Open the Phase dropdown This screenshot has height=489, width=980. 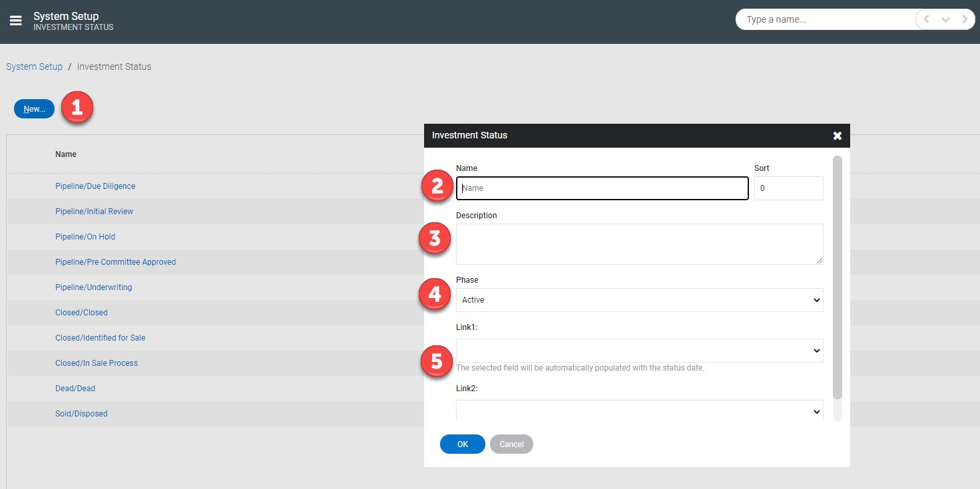(x=639, y=299)
